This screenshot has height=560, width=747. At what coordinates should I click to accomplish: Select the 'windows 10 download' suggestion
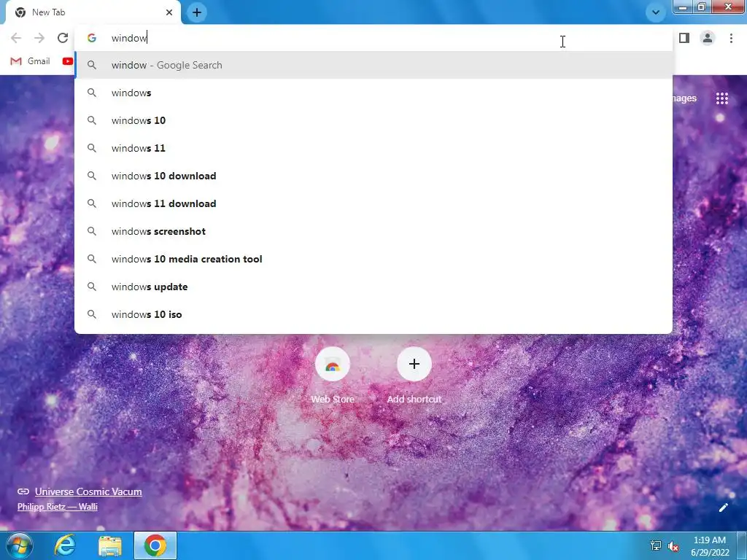(x=373, y=176)
